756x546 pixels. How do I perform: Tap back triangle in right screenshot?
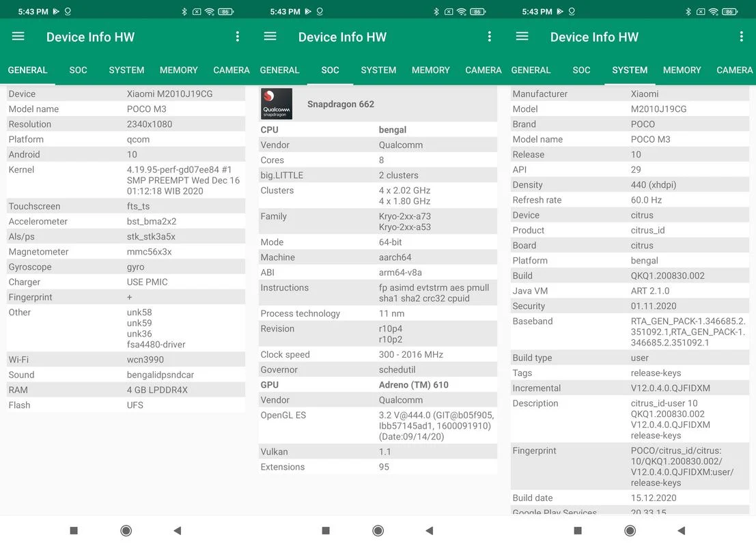(682, 530)
